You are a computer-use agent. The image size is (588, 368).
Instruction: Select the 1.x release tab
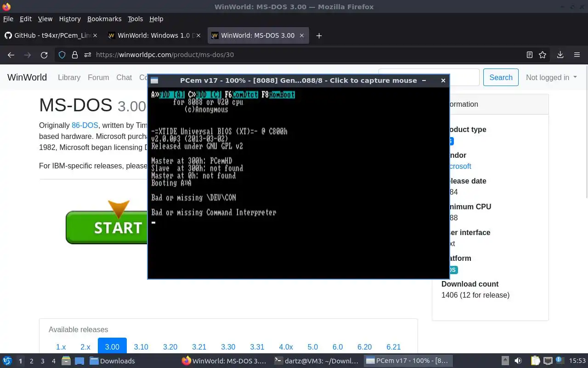click(61, 347)
